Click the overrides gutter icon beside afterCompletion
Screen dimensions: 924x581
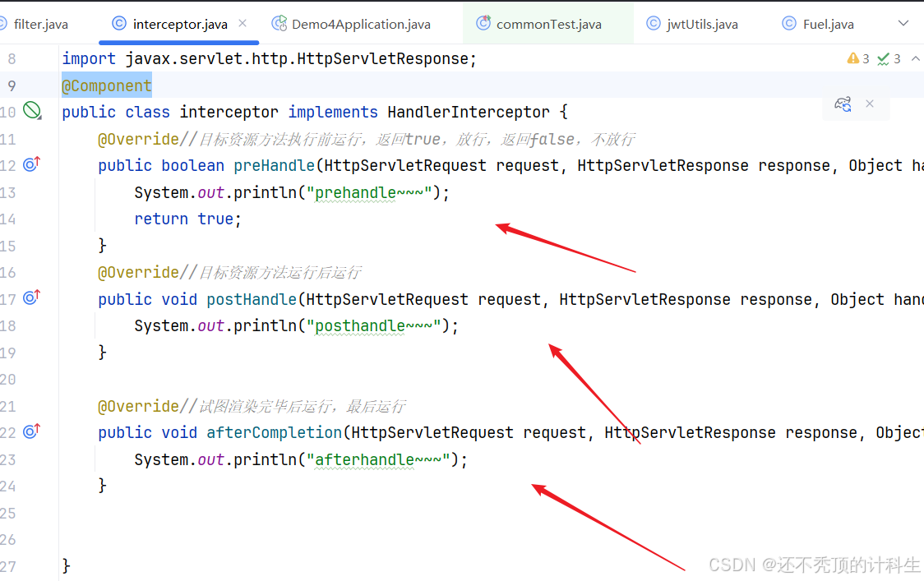pos(31,431)
